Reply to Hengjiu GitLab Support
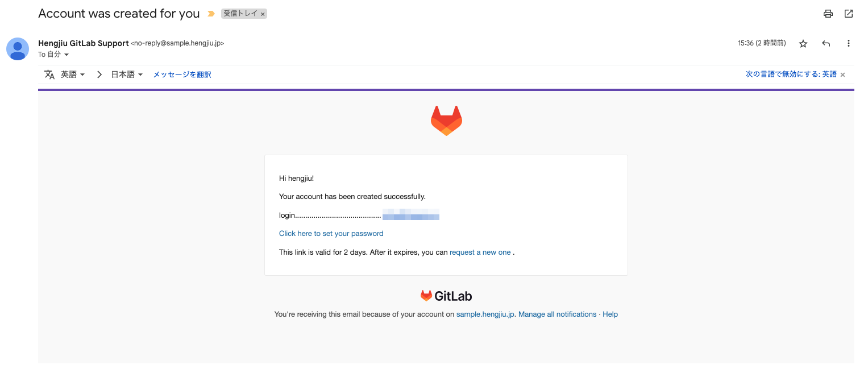The height and width of the screenshot is (373, 868). click(x=825, y=43)
